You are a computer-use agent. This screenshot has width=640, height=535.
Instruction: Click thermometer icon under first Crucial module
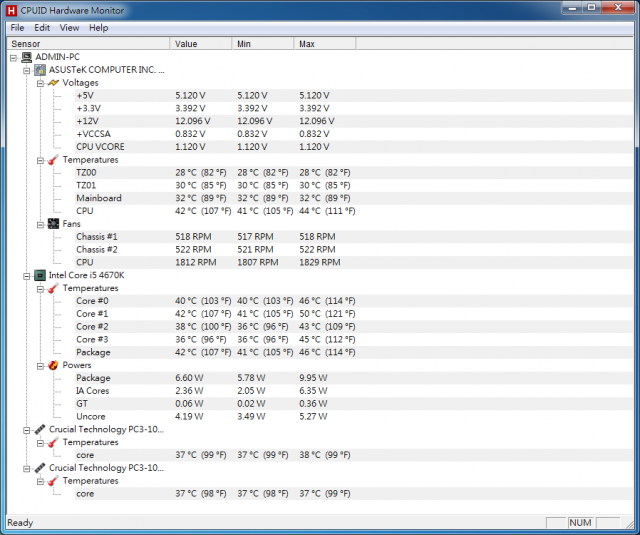[53, 442]
